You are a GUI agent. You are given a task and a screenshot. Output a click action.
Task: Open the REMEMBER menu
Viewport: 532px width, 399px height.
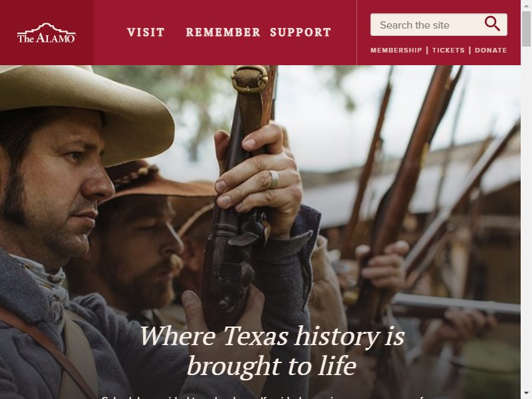tap(223, 32)
